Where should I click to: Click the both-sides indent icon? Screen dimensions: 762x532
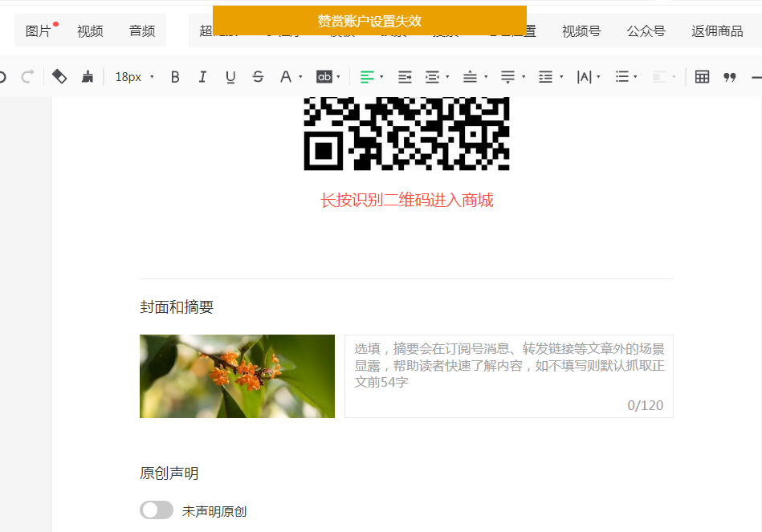(432, 77)
